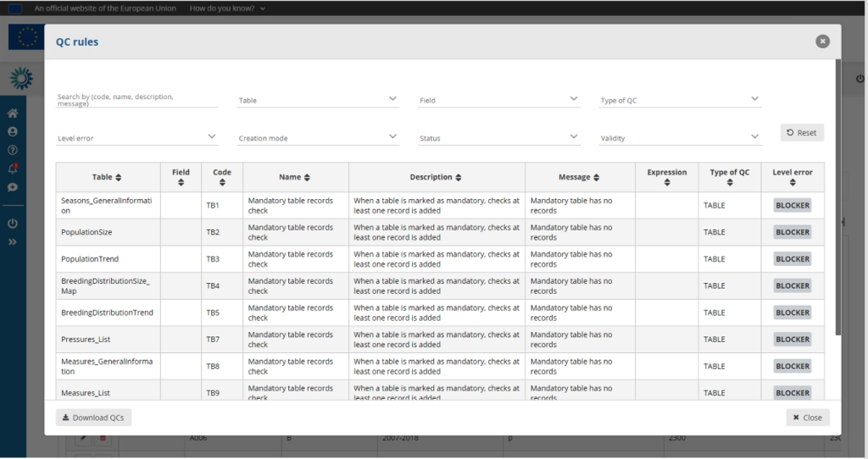The width and height of the screenshot is (868, 459).
Task: Expand the Type of QC dropdown
Action: pos(680,100)
